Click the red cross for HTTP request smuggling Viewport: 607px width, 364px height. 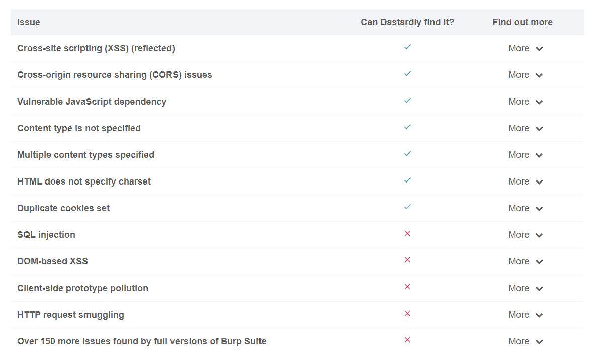coord(407,314)
